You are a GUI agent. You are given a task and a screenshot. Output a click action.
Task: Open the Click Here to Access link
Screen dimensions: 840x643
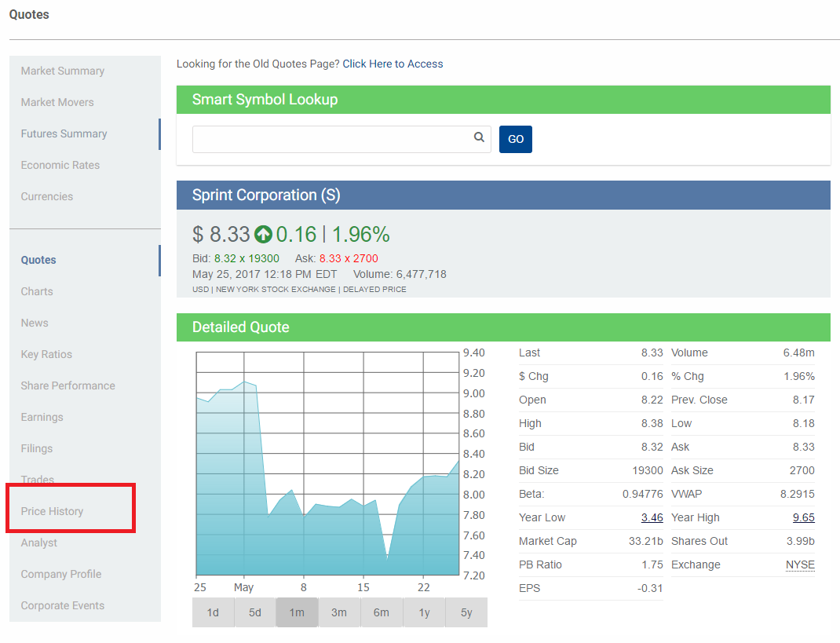tap(393, 64)
